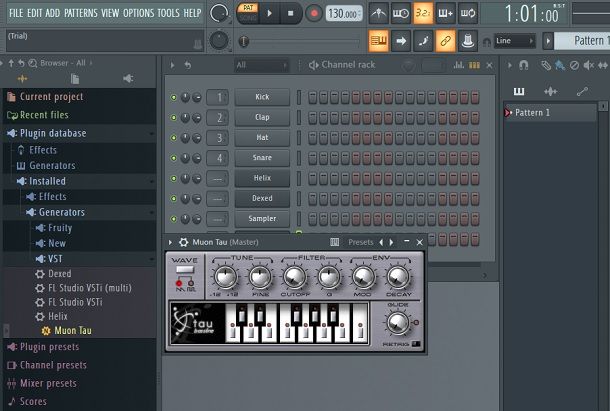The width and height of the screenshot is (610, 411).
Task: Click the playlist magnet snap icon
Action: pos(524,65)
